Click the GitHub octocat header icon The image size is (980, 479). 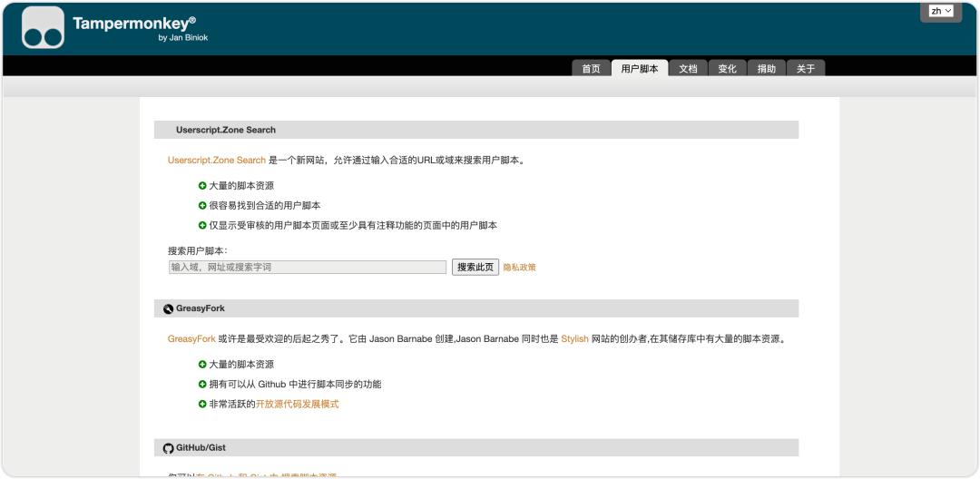(168, 448)
